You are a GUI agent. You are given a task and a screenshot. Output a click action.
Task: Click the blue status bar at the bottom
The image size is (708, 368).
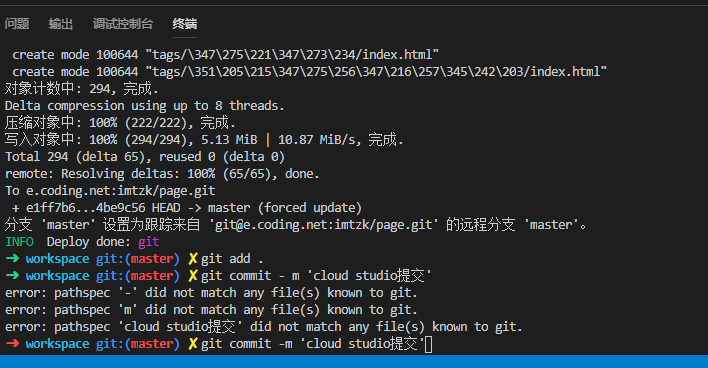tap(354, 361)
